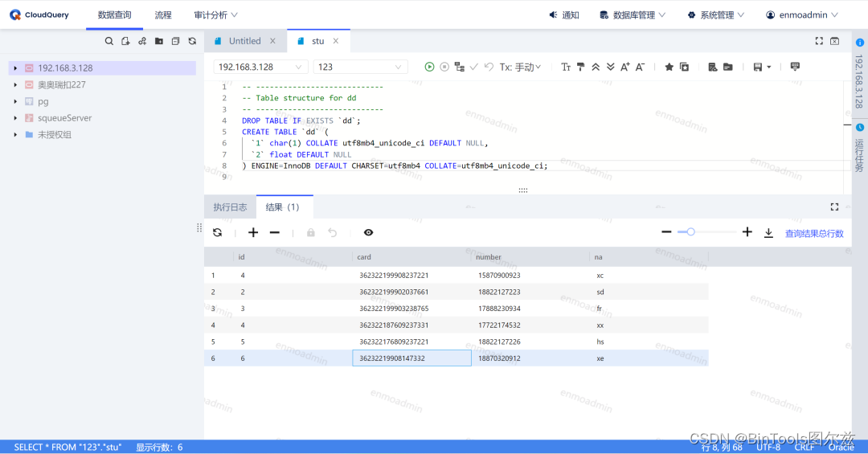Click the SQL file edit icon in toolbar

tap(712, 67)
